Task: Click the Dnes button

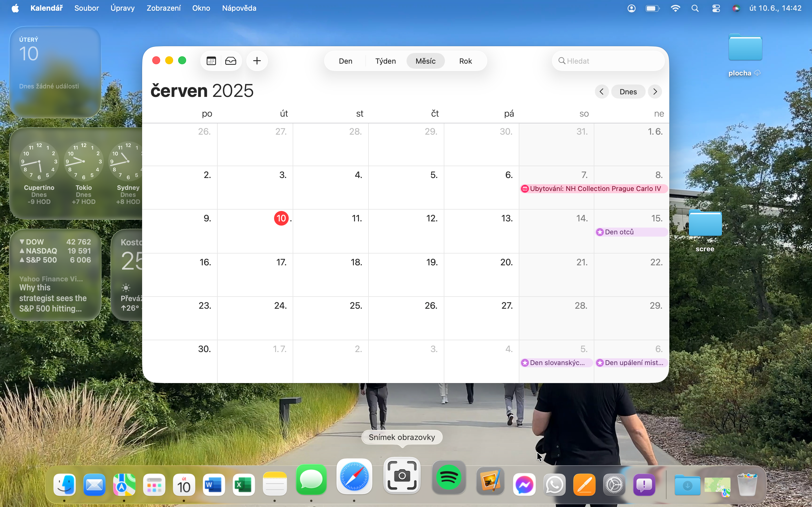Action: pyautogui.click(x=628, y=92)
